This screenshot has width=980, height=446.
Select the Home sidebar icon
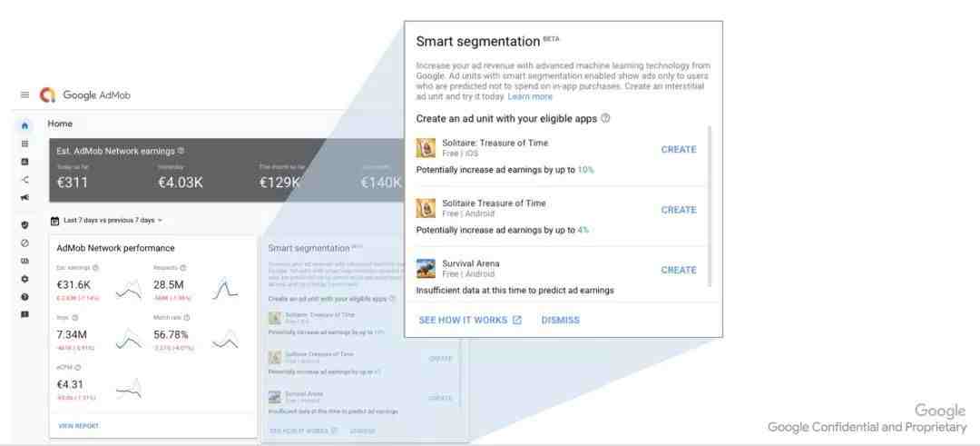pos(25,125)
